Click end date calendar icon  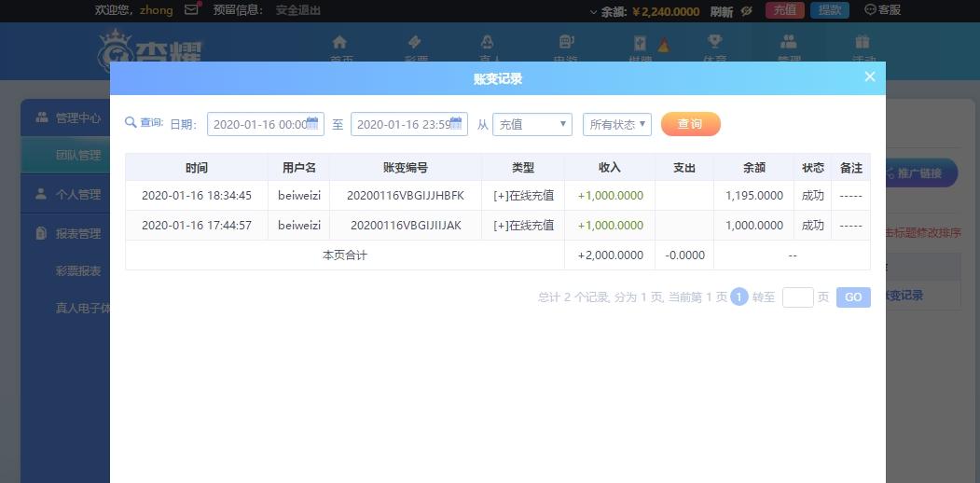pyautogui.click(x=456, y=122)
